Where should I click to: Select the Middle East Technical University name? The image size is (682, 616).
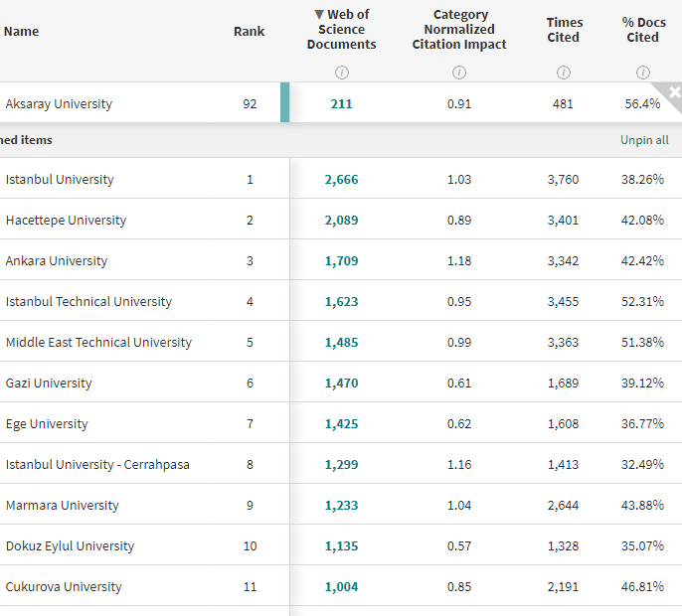[x=98, y=343]
